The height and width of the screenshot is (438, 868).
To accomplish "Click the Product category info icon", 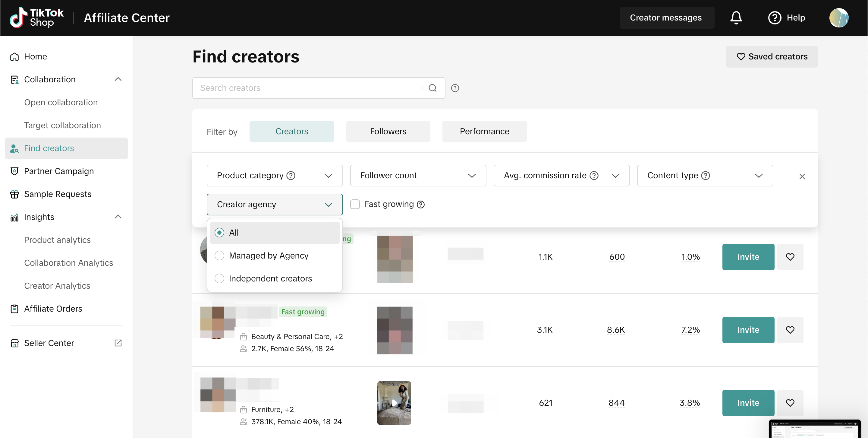I will pos(291,175).
